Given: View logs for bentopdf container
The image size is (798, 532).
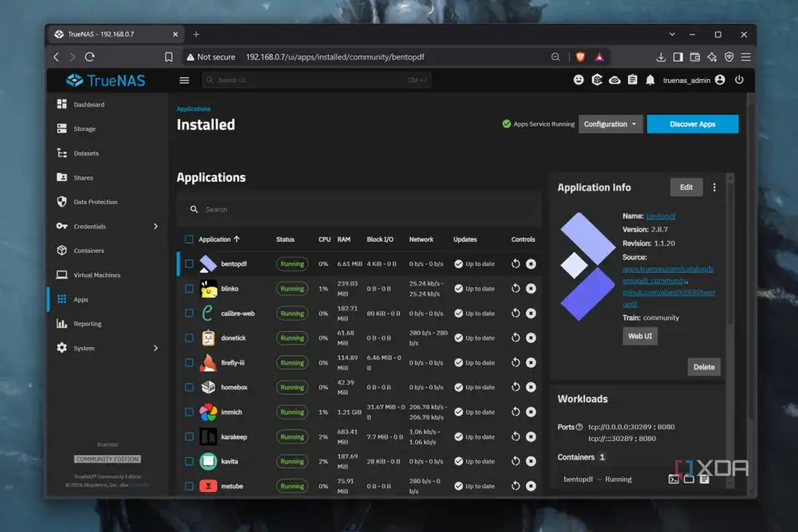Looking at the screenshot, I should point(704,479).
